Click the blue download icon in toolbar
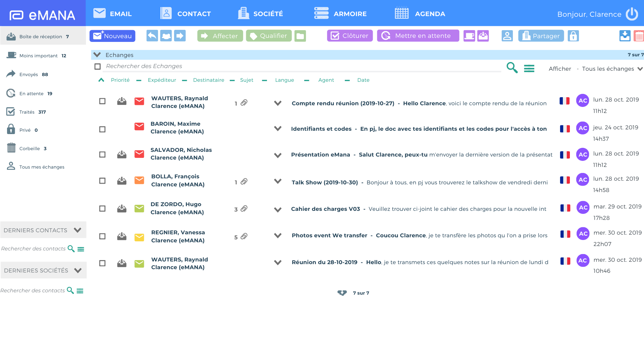Image resolution: width=644 pixels, height=362 pixels. [x=625, y=36]
